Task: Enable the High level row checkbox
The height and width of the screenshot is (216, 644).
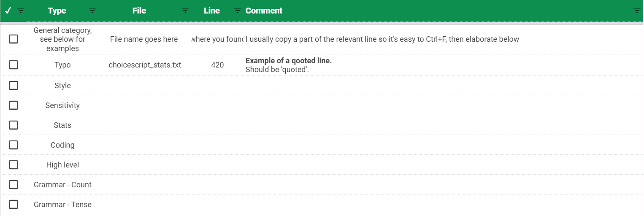Action: [14, 165]
